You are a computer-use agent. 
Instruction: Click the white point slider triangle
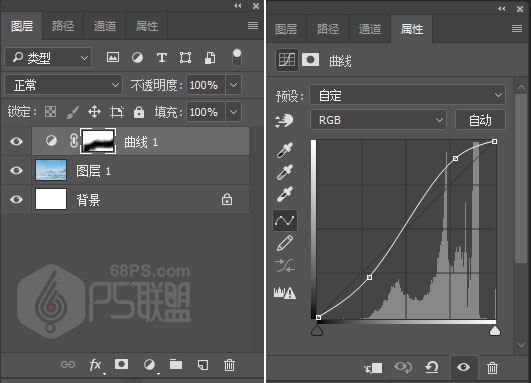point(495,331)
